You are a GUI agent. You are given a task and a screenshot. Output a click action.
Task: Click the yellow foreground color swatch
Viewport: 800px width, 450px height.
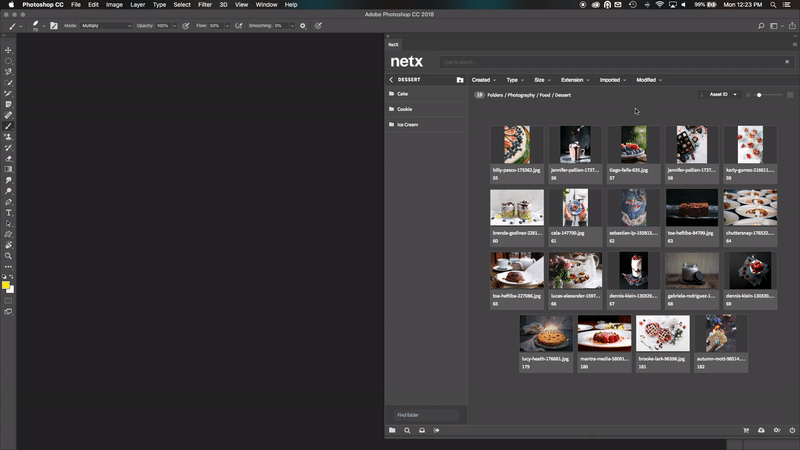[6, 285]
